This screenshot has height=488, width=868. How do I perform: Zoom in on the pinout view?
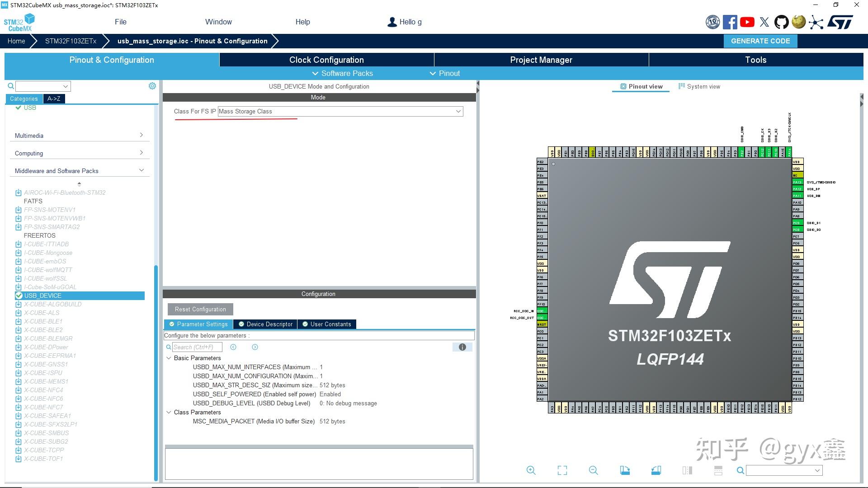click(531, 470)
